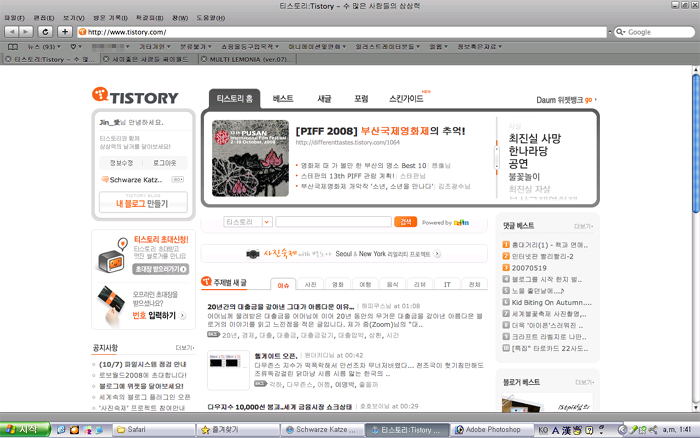Go back with the browser Back arrow
The image size is (700, 438).
point(12,32)
